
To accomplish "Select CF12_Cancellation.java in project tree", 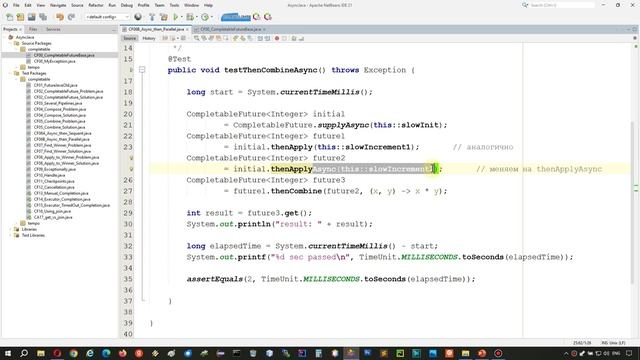I will [x=54, y=187].
